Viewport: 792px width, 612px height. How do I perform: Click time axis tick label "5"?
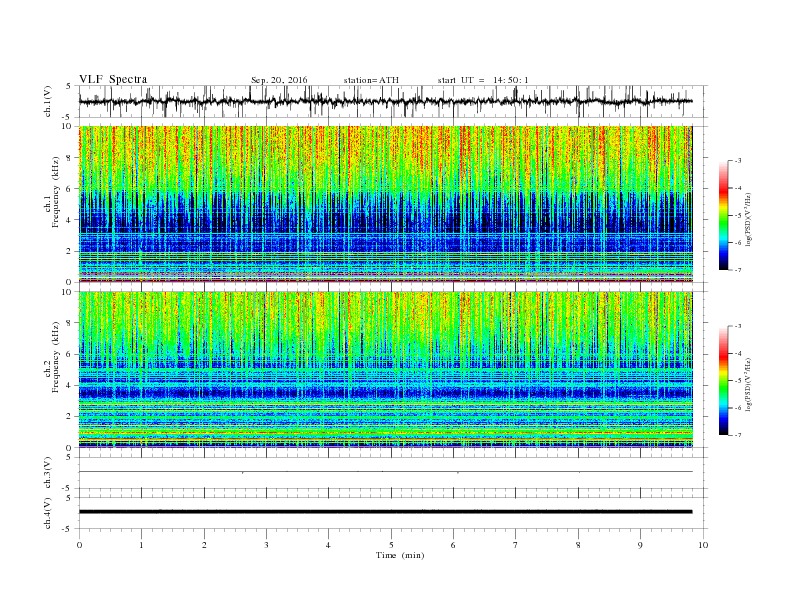pyautogui.click(x=391, y=545)
